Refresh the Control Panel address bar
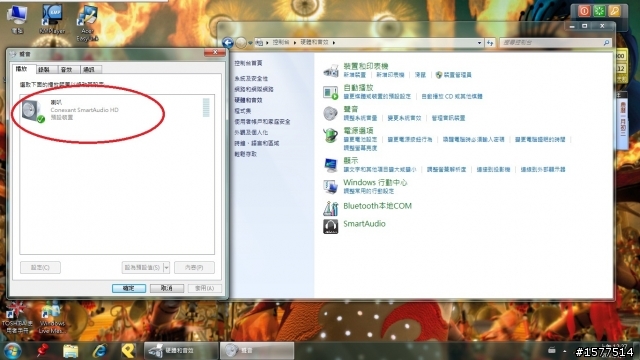The width and height of the screenshot is (640, 360). [490, 42]
